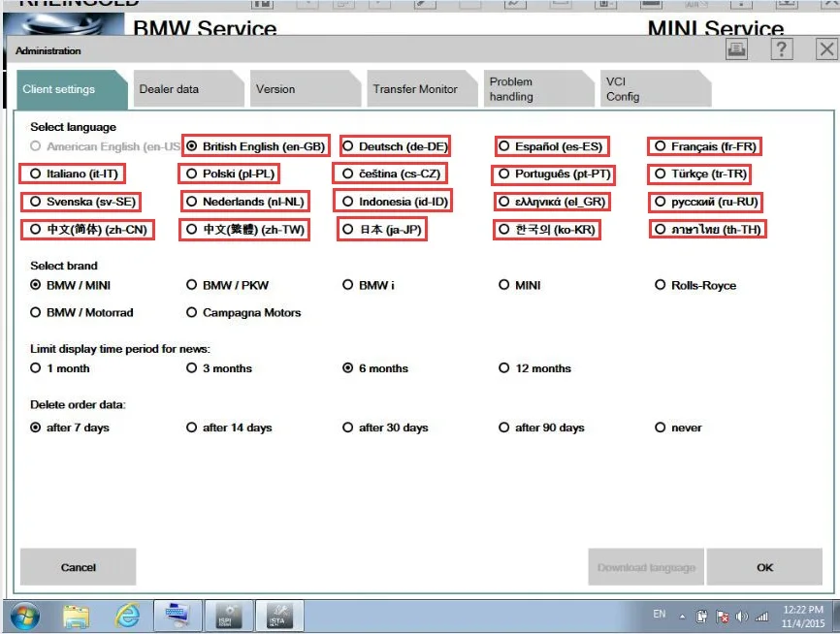Open help via the question mark icon

782,48
